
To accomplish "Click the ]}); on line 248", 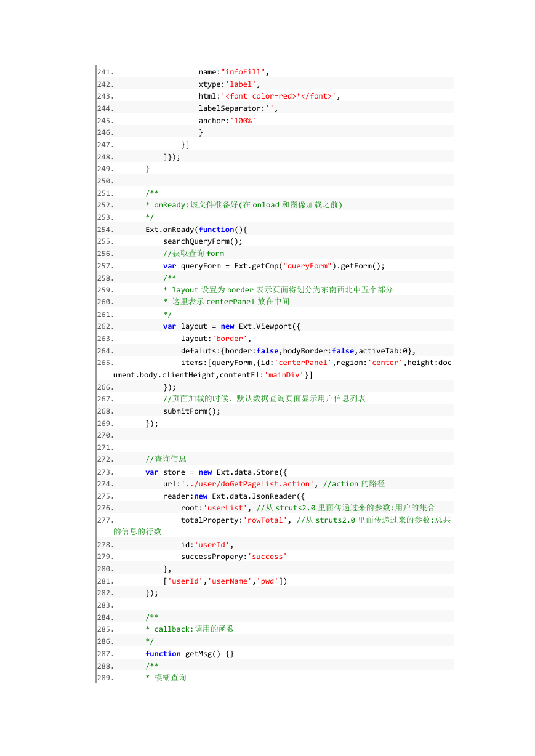I will point(172,157).
